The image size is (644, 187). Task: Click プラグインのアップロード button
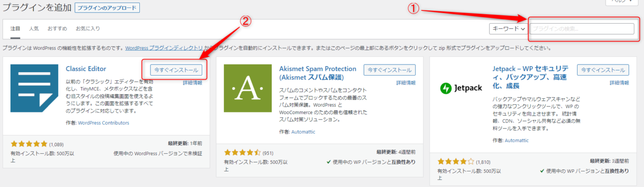pos(107,8)
